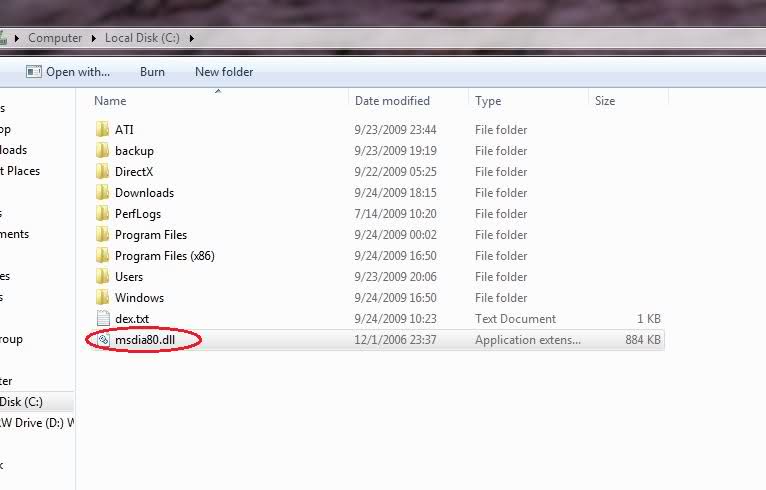Select the msdia80.dll file name
Image resolution: width=766 pixels, height=490 pixels.
[145, 340]
